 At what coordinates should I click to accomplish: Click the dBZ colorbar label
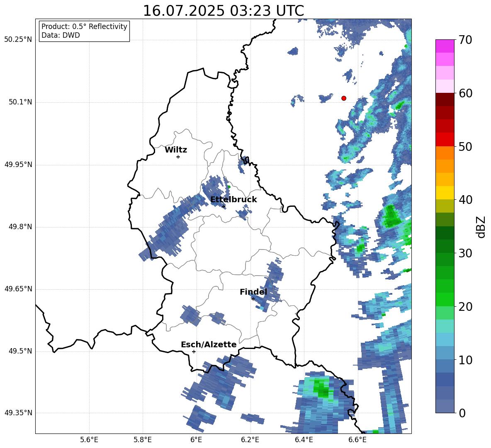481,227
